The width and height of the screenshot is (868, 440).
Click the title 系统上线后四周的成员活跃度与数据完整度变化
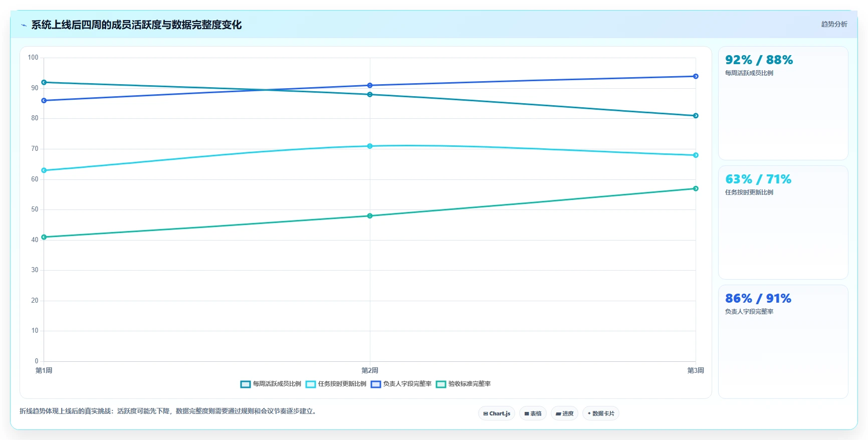click(x=136, y=25)
